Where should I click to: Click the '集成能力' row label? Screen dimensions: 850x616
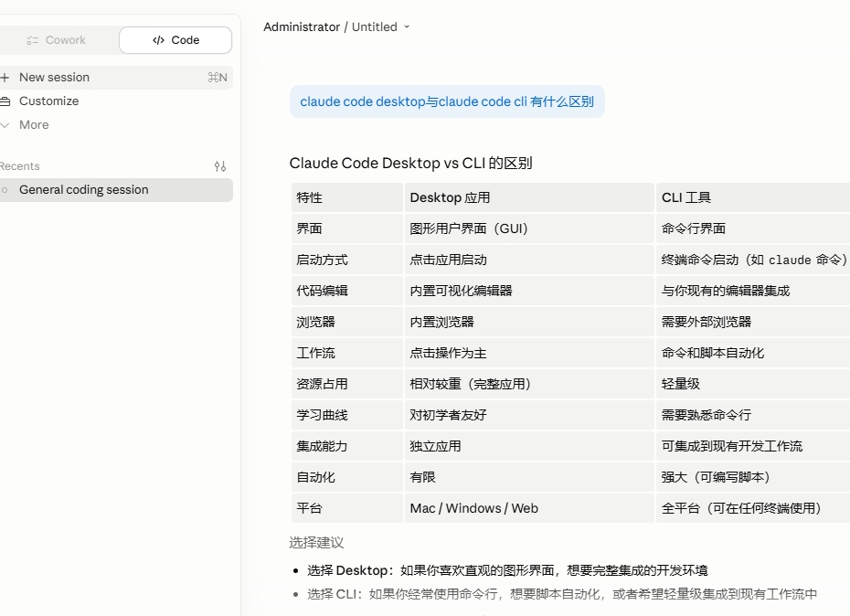[347, 446]
